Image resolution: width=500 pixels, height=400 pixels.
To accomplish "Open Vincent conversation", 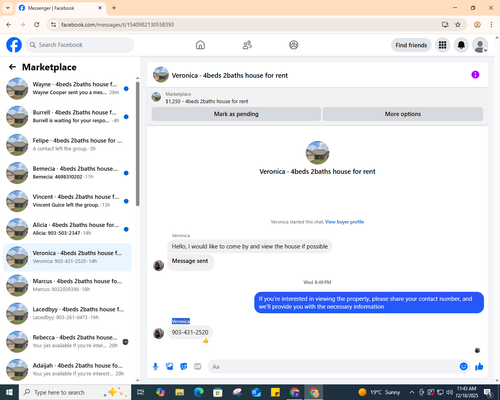I will point(68,201).
